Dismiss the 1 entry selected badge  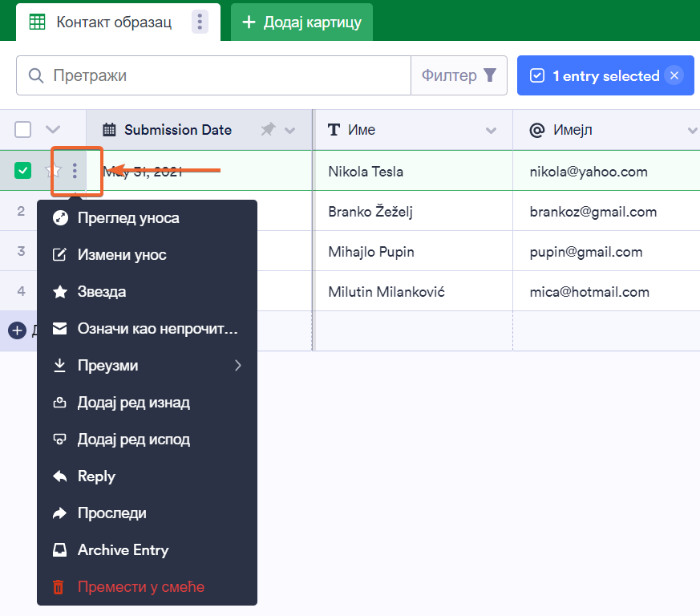point(674,75)
